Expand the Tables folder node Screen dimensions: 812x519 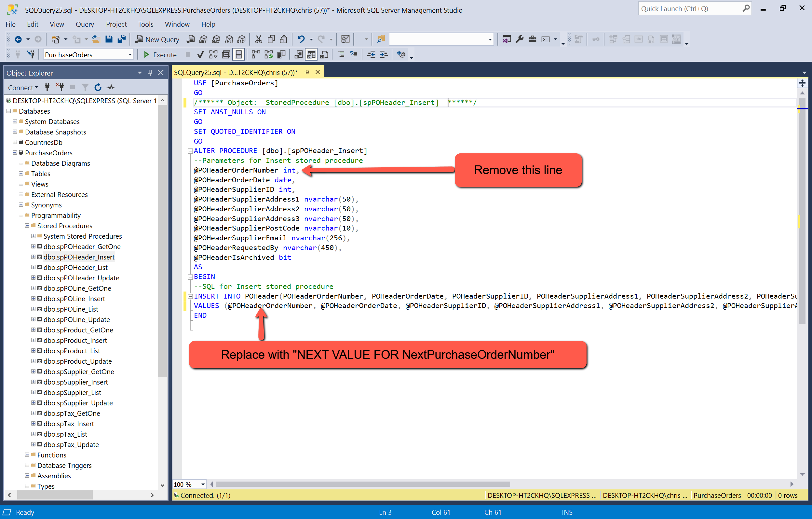[21, 174]
